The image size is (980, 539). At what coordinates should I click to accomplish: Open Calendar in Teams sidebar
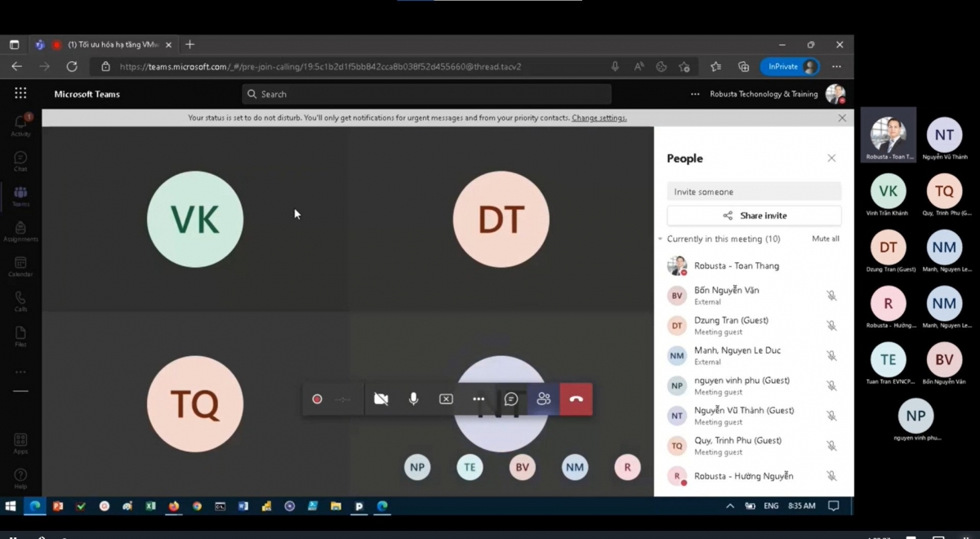pos(20,267)
